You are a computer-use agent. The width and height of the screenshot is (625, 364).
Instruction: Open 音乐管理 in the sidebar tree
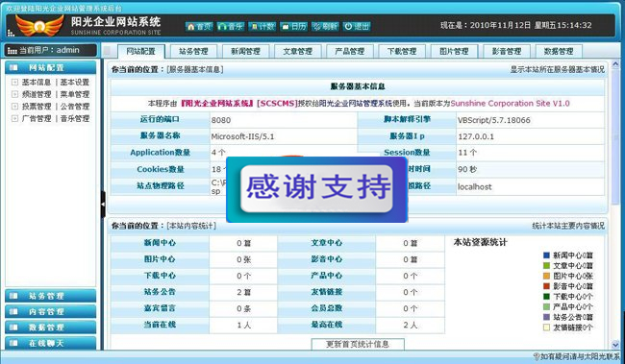75,118
